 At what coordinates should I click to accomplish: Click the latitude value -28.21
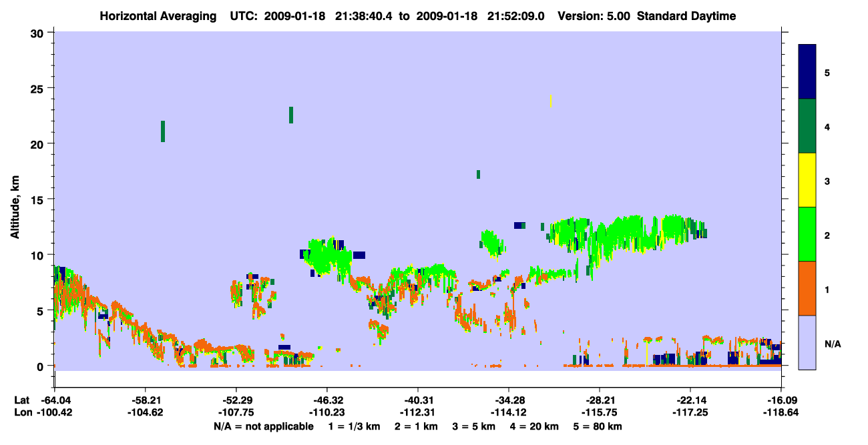click(x=599, y=400)
